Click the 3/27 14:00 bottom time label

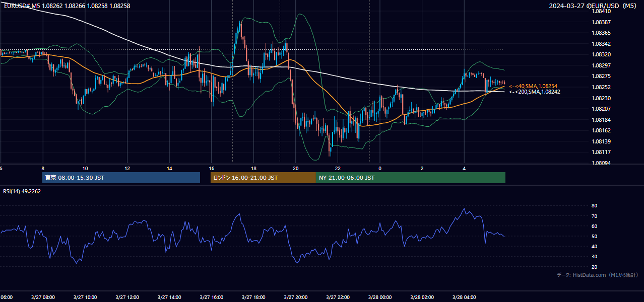point(169,297)
